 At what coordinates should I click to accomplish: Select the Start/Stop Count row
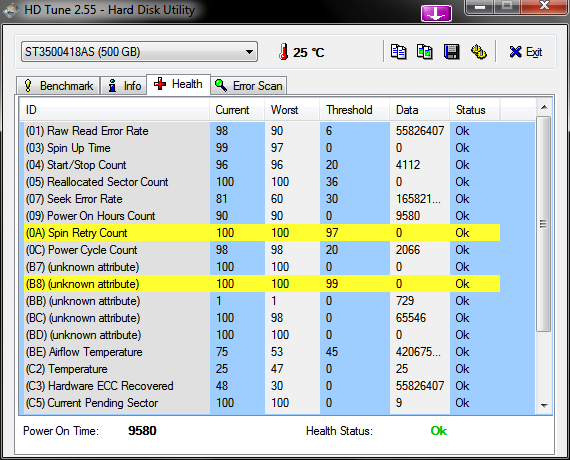(263, 165)
